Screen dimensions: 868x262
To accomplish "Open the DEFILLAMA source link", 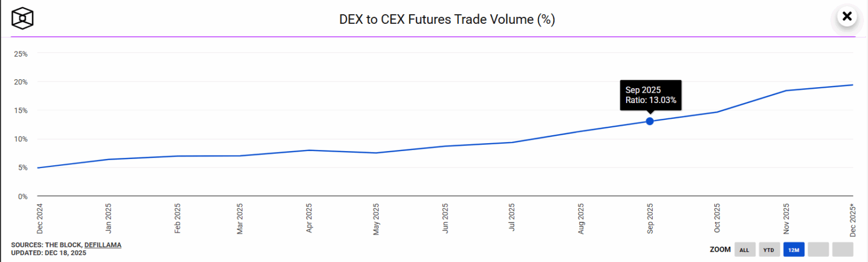I will (103, 244).
